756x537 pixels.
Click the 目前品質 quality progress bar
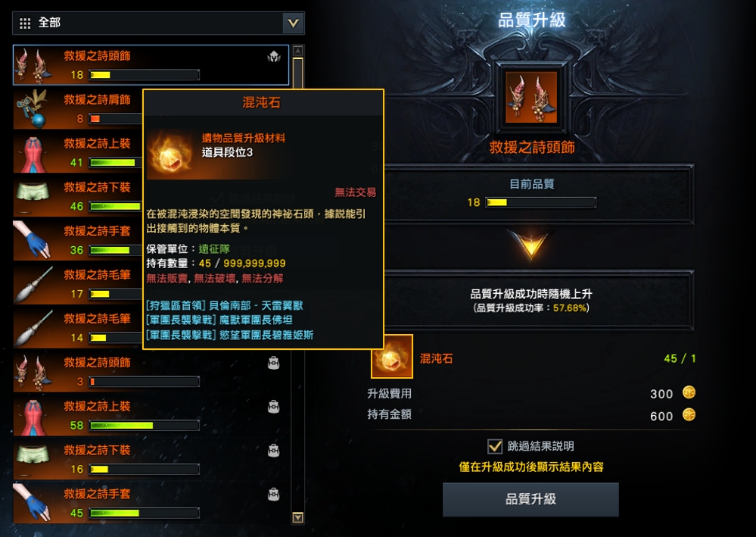[540, 202]
